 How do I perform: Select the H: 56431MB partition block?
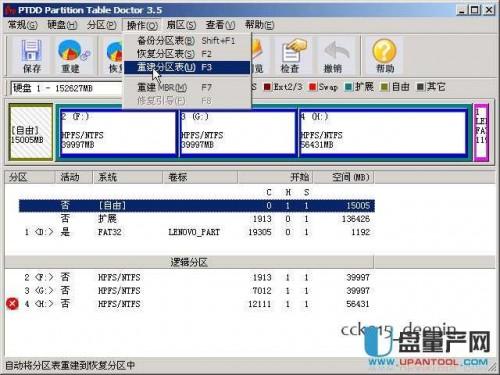click(x=383, y=133)
